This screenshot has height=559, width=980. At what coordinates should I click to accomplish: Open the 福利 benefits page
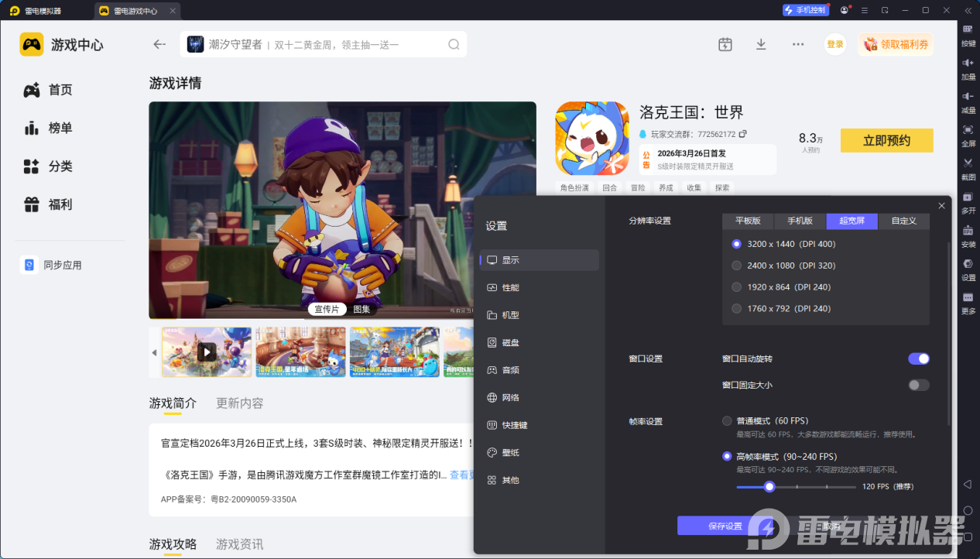point(48,204)
